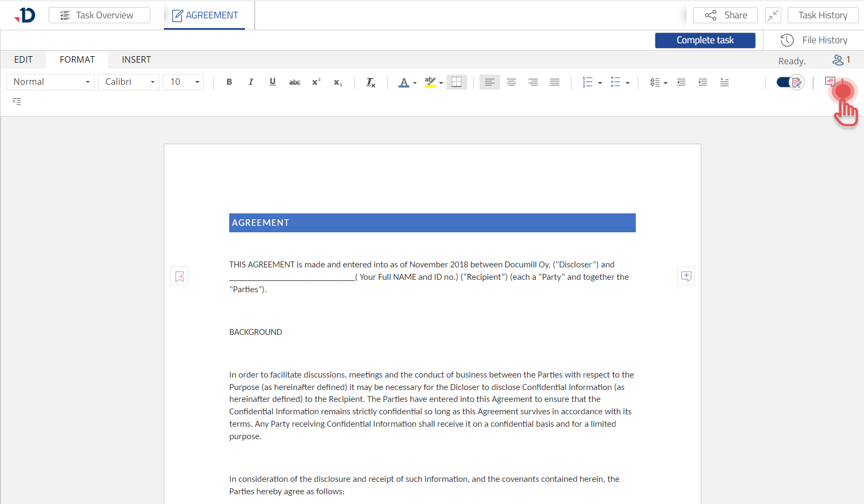Toggle underline formatting

[x=273, y=82]
